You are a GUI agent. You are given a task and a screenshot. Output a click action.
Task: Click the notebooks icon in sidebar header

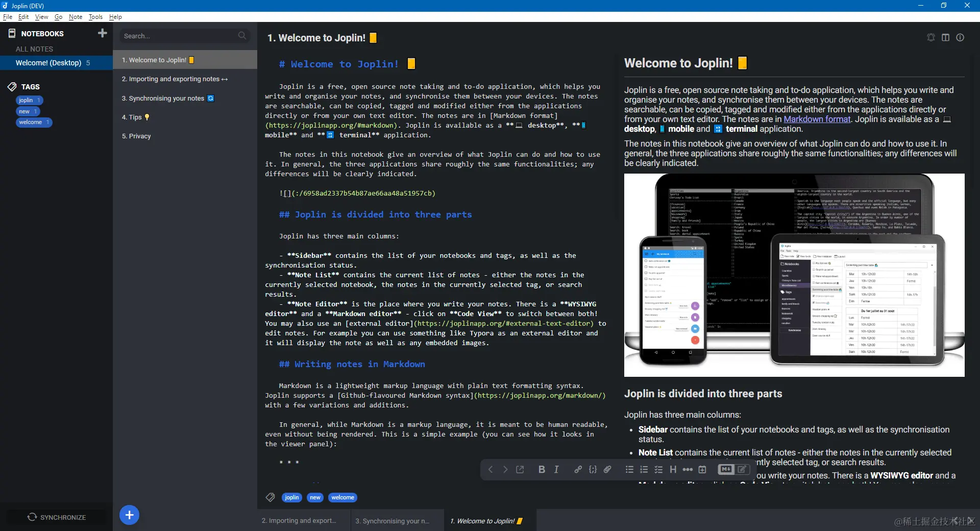[x=12, y=33]
